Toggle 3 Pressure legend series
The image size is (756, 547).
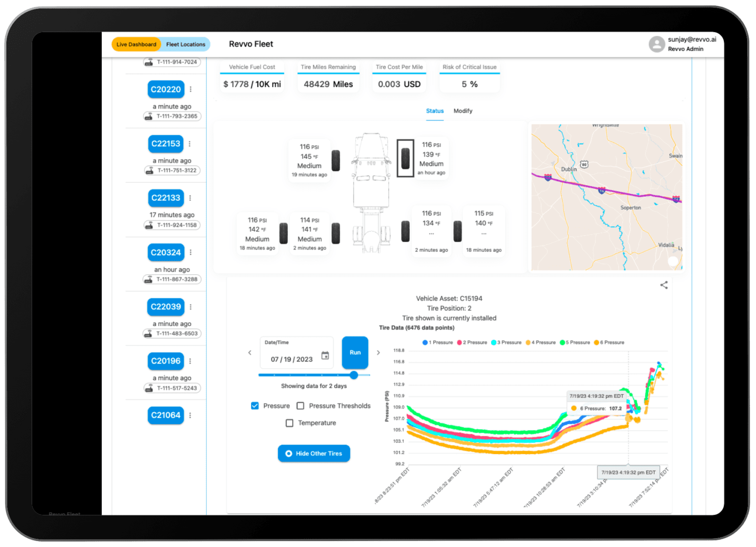coord(506,342)
